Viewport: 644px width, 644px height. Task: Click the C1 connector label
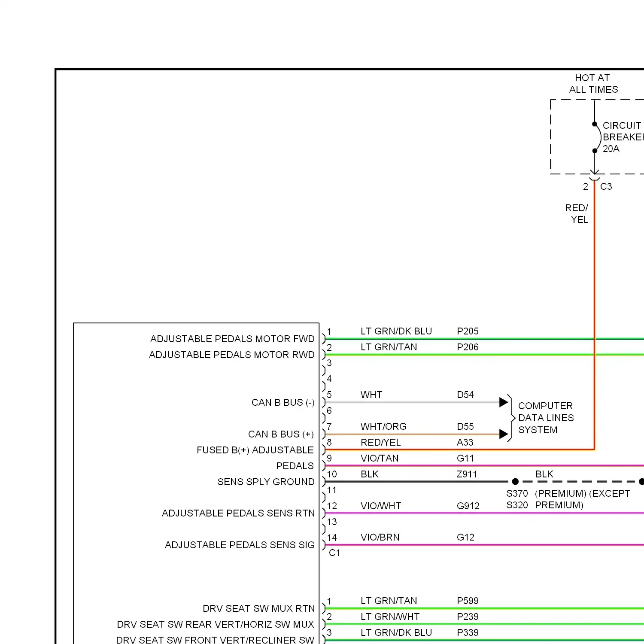[x=334, y=553]
